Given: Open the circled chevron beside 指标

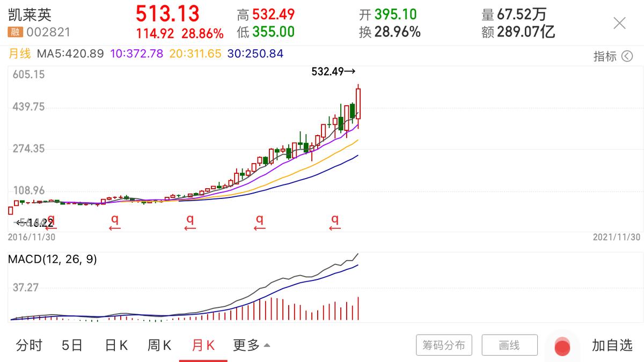Looking at the screenshot, I should click(629, 56).
